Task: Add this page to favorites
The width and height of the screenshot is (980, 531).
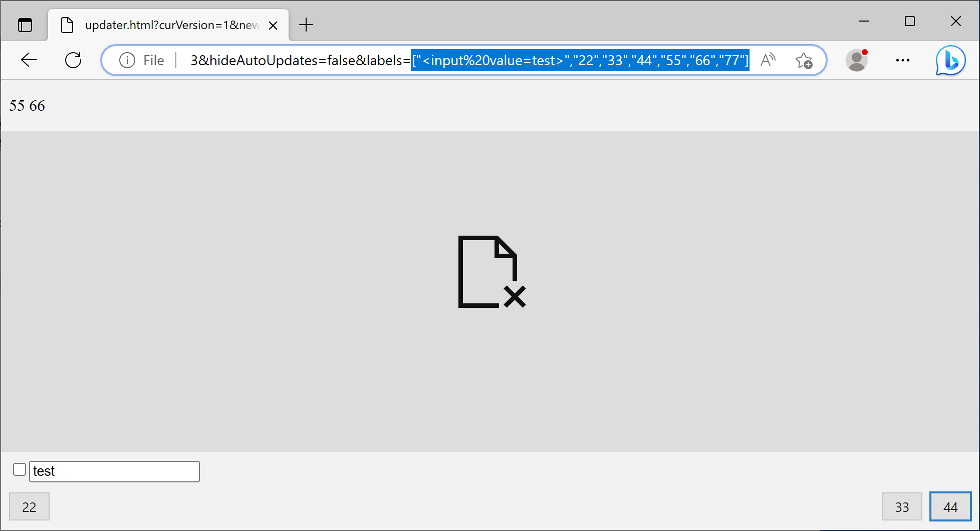Action: coord(804,61)
